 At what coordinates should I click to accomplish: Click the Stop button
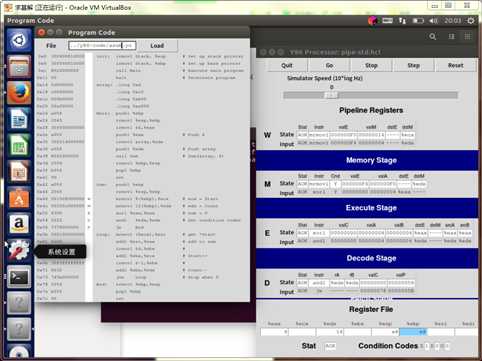click(371, 65)
